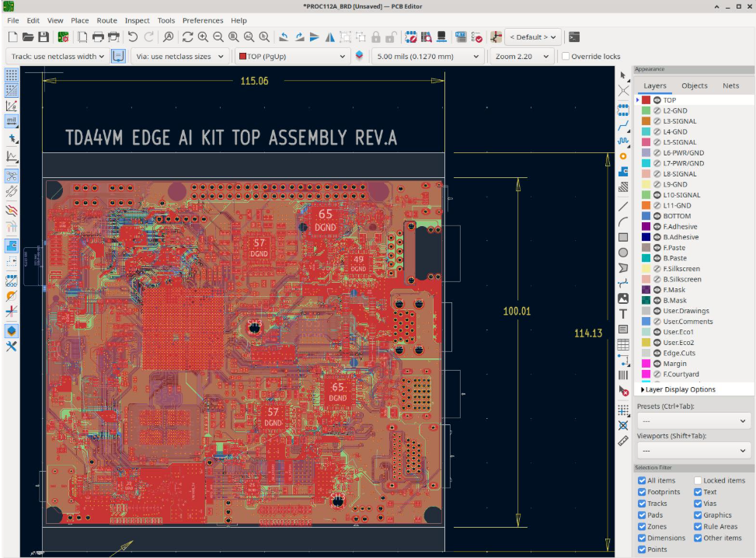
Task: Select the Route Tracks tool
Action: coord(623,126)
